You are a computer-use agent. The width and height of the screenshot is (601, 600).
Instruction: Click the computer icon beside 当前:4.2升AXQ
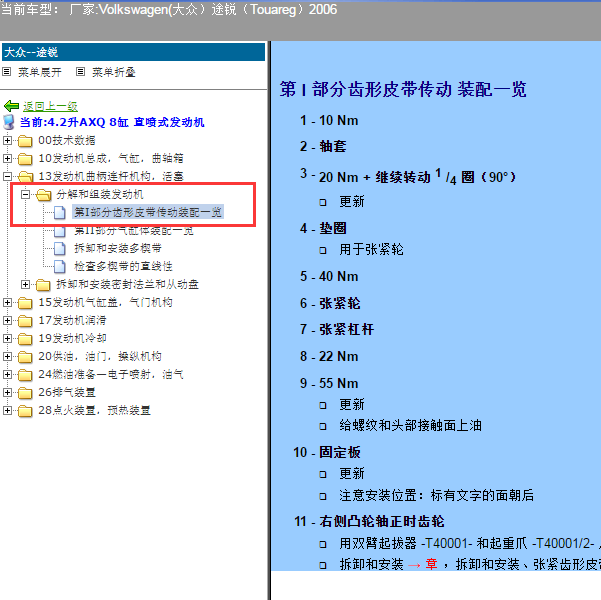coord(9,122)
